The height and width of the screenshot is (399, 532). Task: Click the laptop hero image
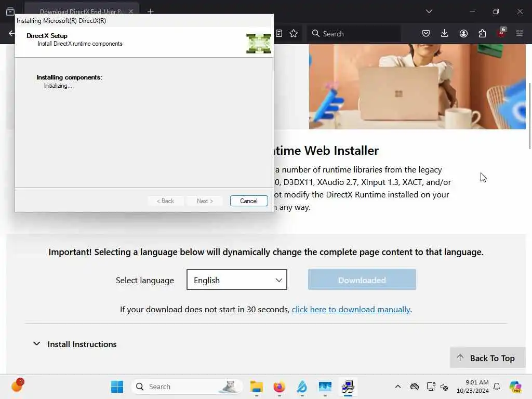[417, 87]
